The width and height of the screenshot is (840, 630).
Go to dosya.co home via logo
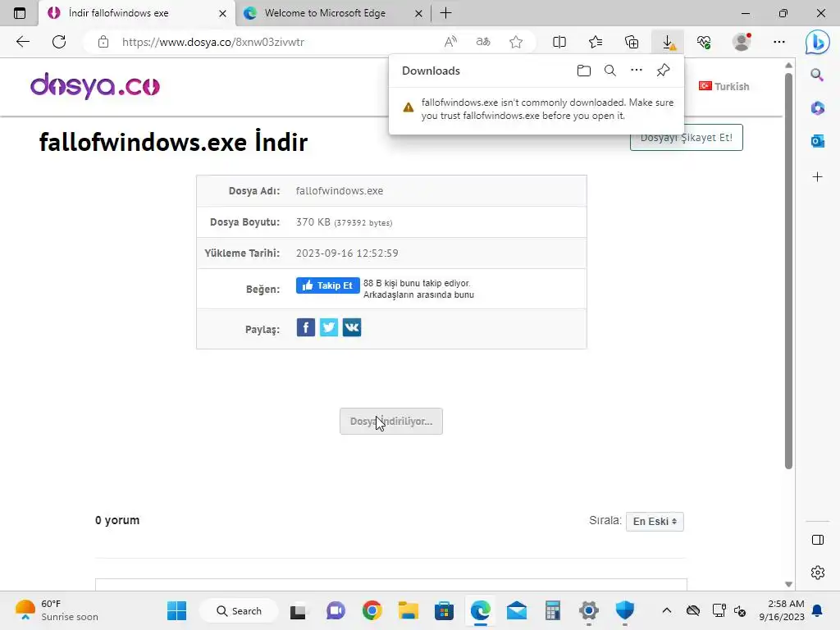click(95, 85)
